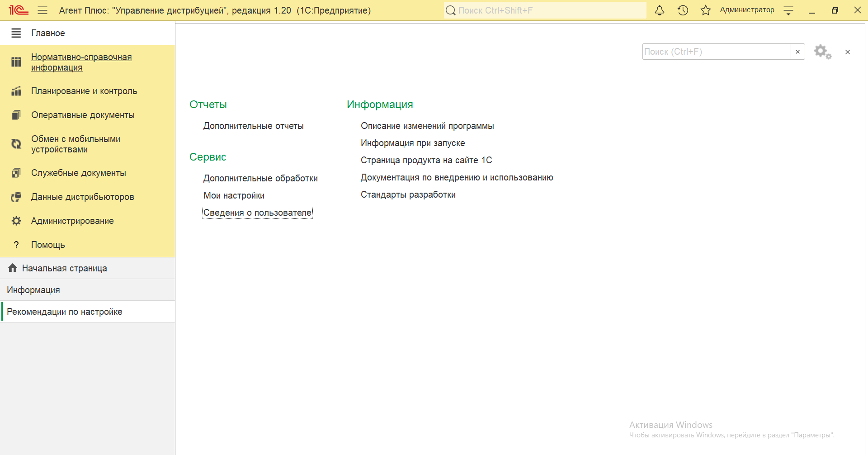Open Нормативно-справочная информация section
Viewport: 868px width, 455px height.
81,62
